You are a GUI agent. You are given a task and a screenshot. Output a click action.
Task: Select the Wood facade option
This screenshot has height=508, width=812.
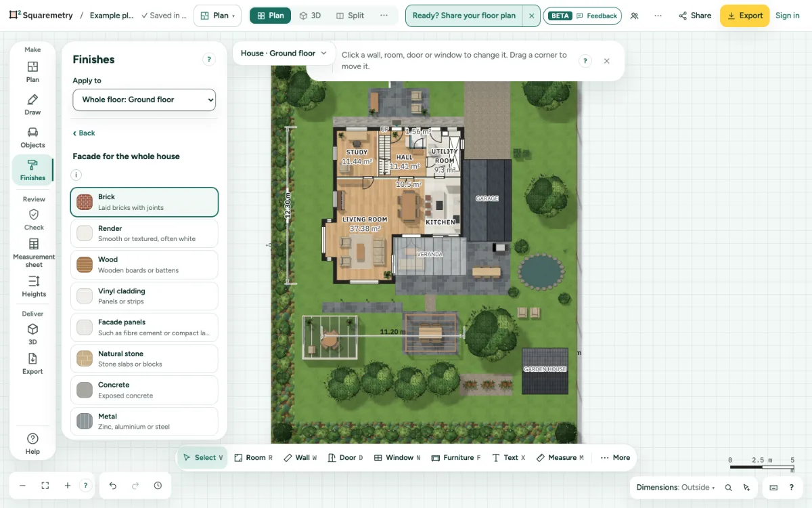pyautogui.click(x=144, y=265)
